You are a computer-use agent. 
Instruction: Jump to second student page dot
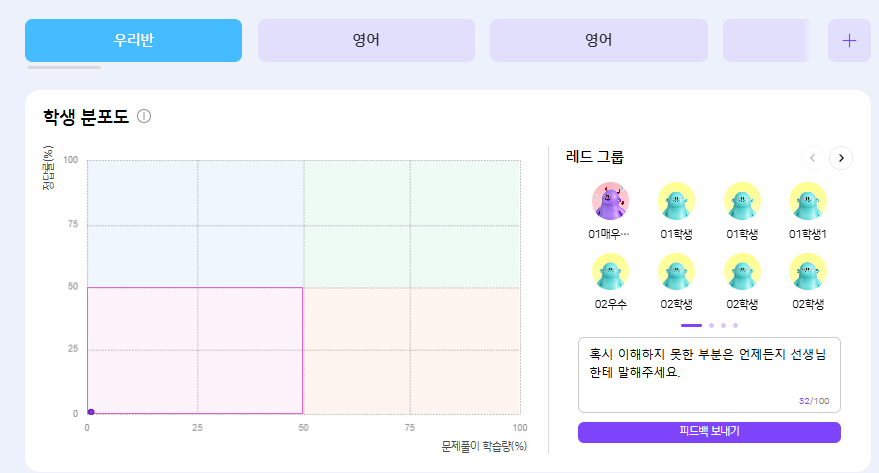pos(711,325)
